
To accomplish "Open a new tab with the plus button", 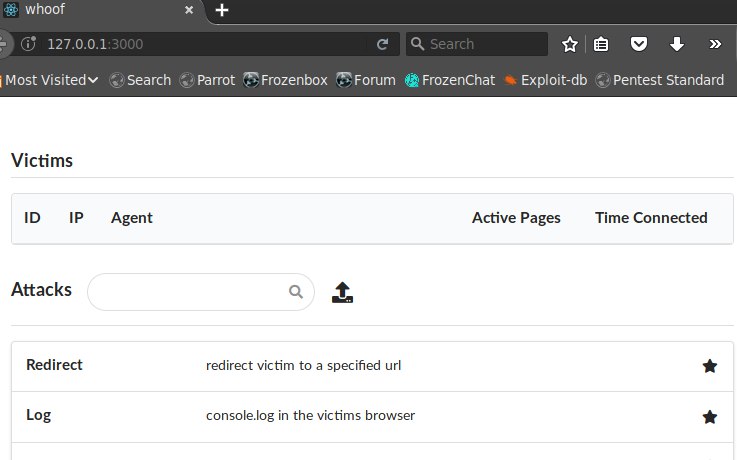I will 221,10.
